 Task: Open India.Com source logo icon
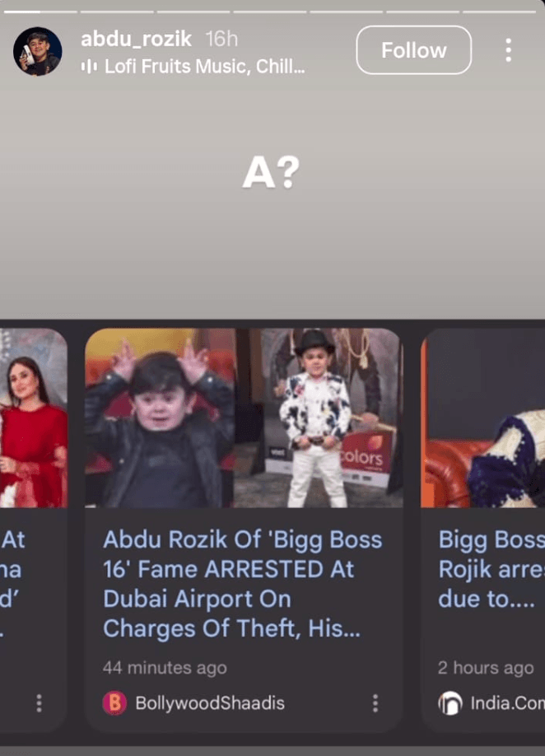[450, 703]
